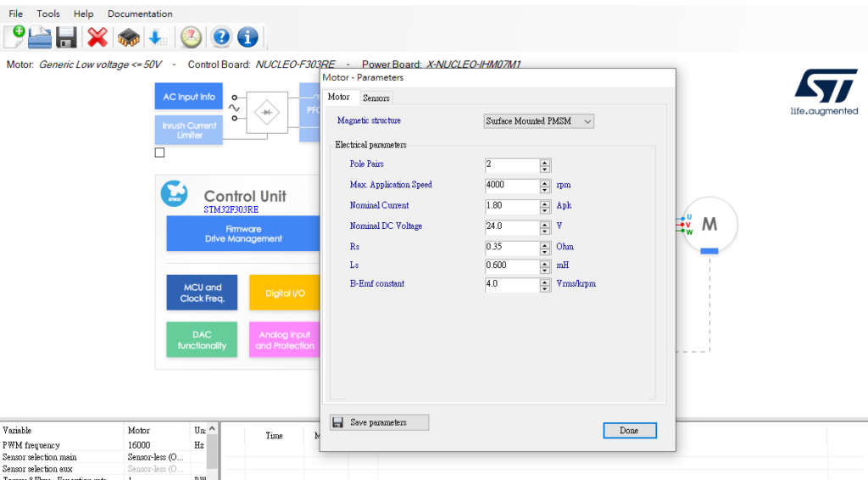Click the Ls inductance input field
Image resolution: width=868 pixels, height=480 pixels.
click(513, 265)
